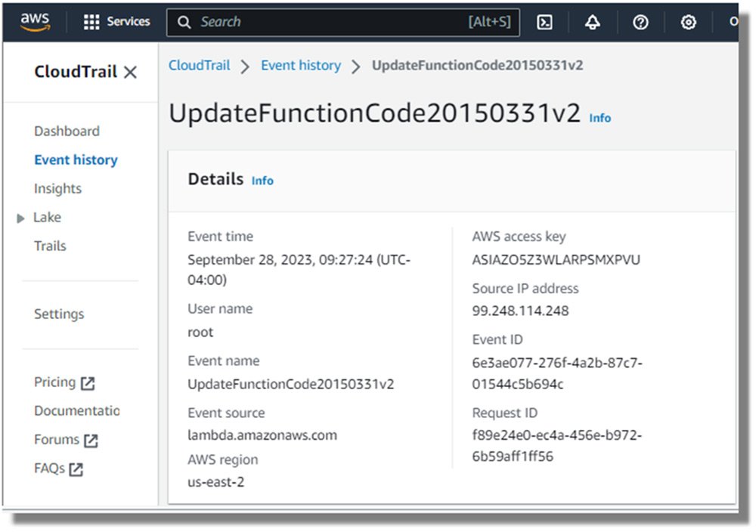Select event name value UpdateFunctionCode20150331v2
The width and height of the screenshot is (756, 532).
coord(291,384)
